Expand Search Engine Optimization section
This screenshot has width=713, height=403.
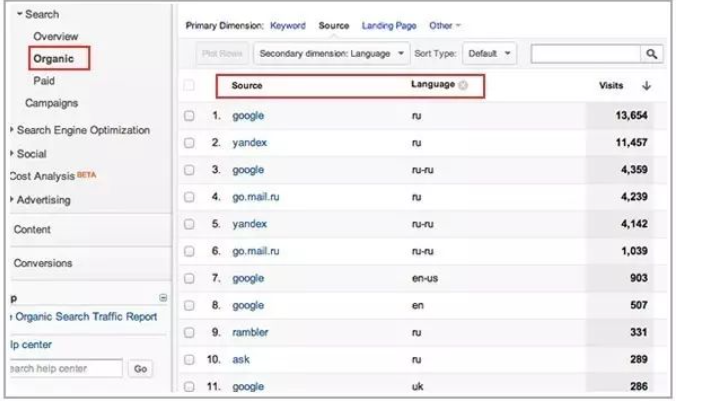coord(12,130)
